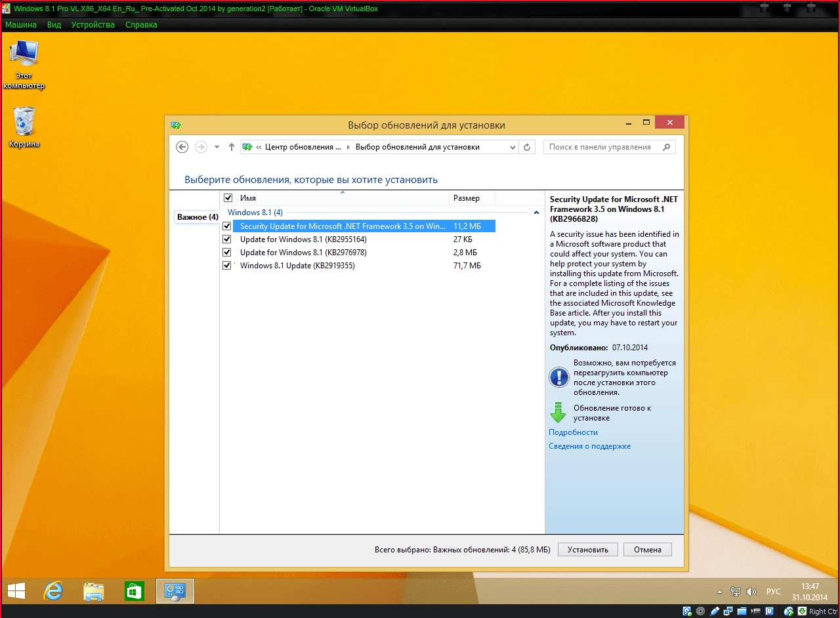Open breadcrumb arrow after 'Центр обновления'
The image size is (840, 618).
click(348, 147)
